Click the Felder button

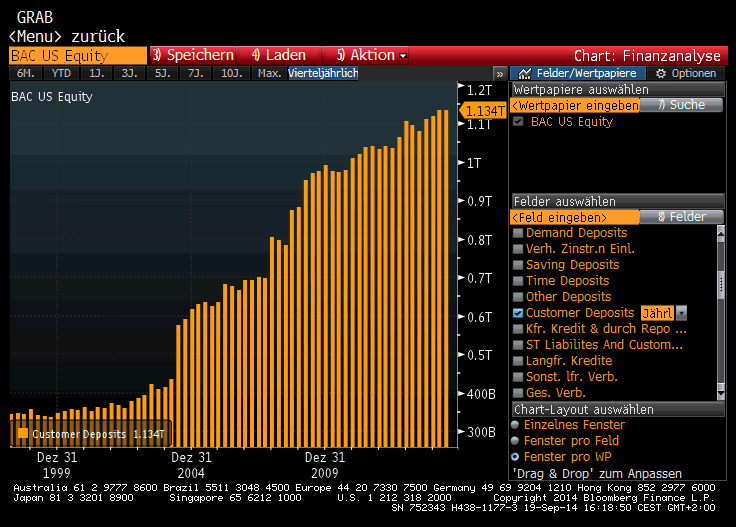point(681,217)
